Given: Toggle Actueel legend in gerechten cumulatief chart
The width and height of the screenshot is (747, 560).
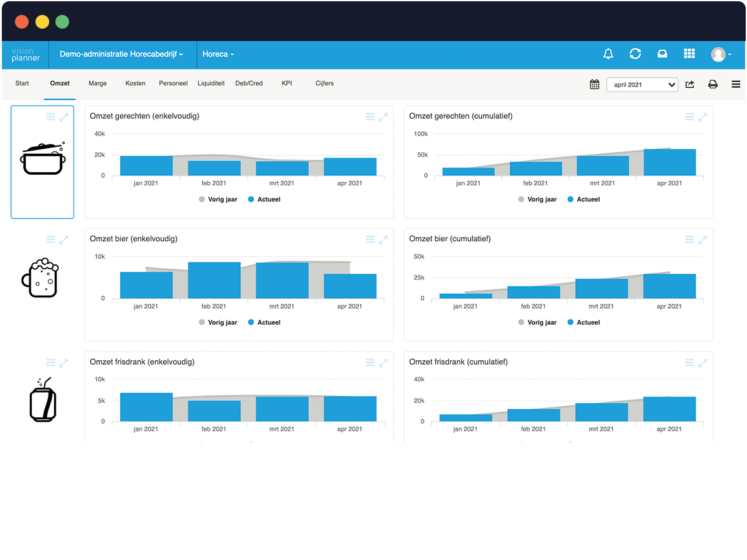Looking at the screenshot, I should click(583, 200).
